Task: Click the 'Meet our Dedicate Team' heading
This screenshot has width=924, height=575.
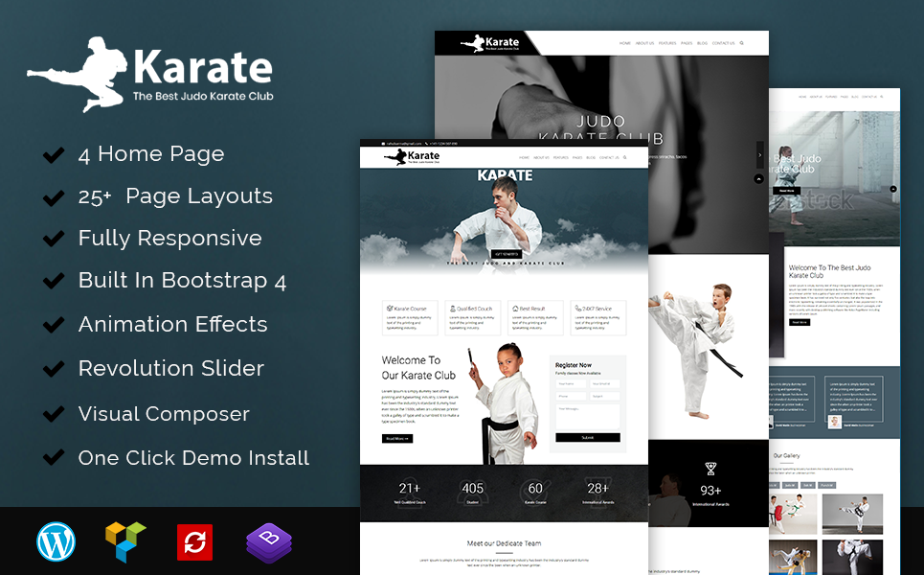Action: pyautogui.click(x=504, y=543)
